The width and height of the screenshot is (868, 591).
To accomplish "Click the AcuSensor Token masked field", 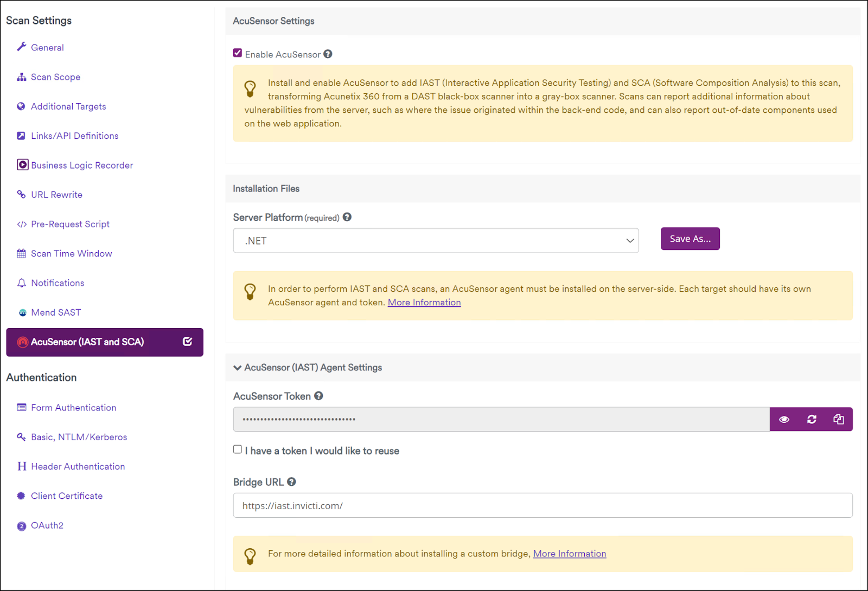I will click(501, 419).
